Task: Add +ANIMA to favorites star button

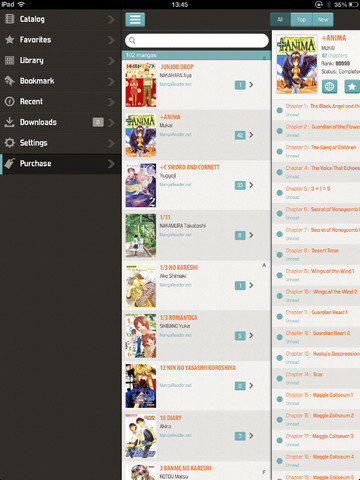Action: click(x=352, y=87)
